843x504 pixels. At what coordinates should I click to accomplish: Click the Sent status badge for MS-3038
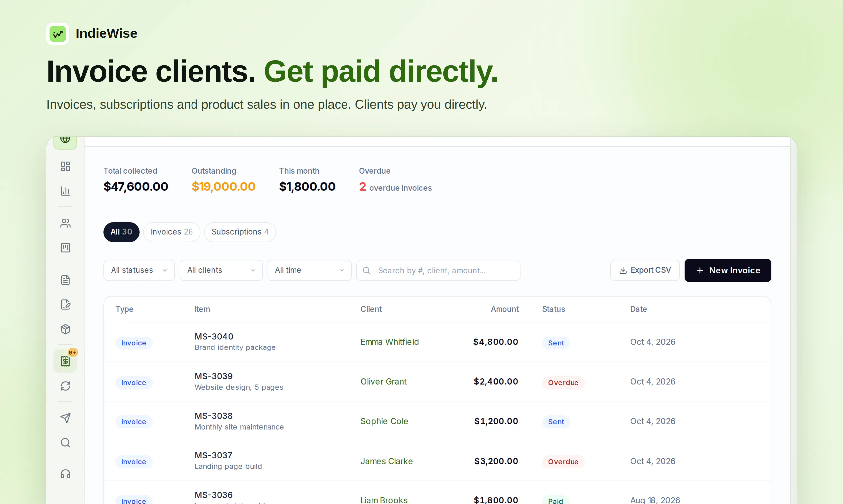(556, 422)
